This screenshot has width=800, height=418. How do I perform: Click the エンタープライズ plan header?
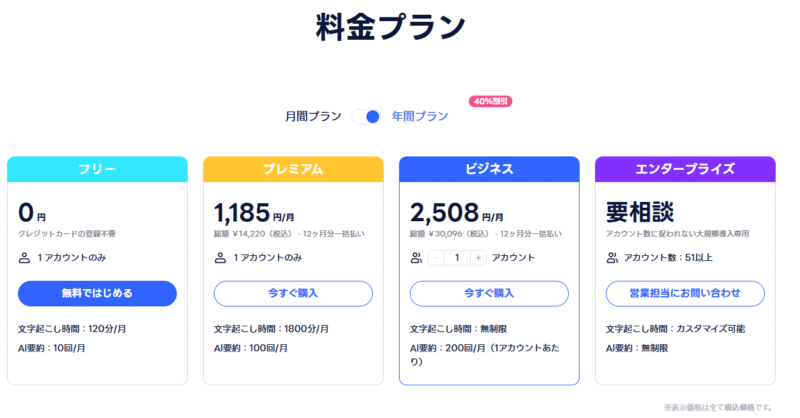[685, 169]
